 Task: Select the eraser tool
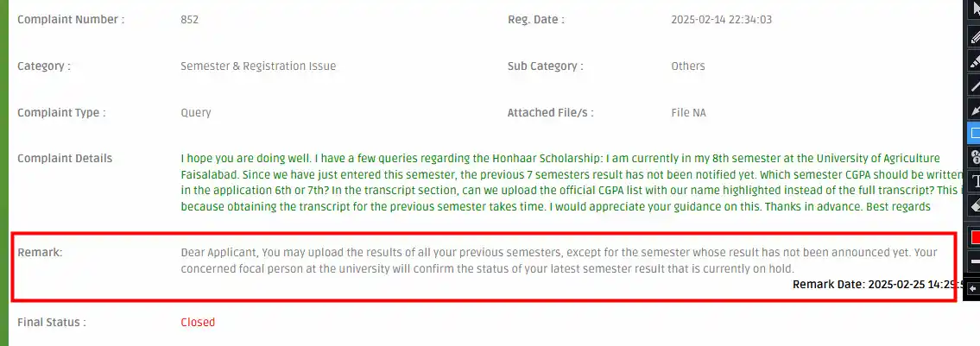point(974,204)
